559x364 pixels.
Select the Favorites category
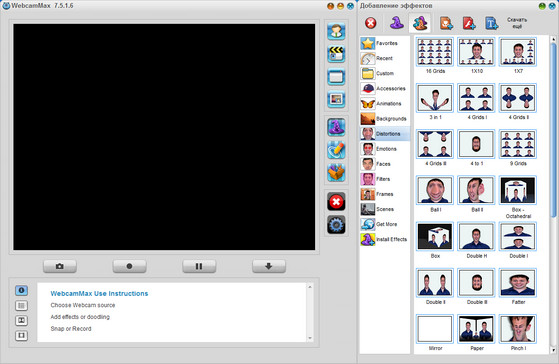385,43
